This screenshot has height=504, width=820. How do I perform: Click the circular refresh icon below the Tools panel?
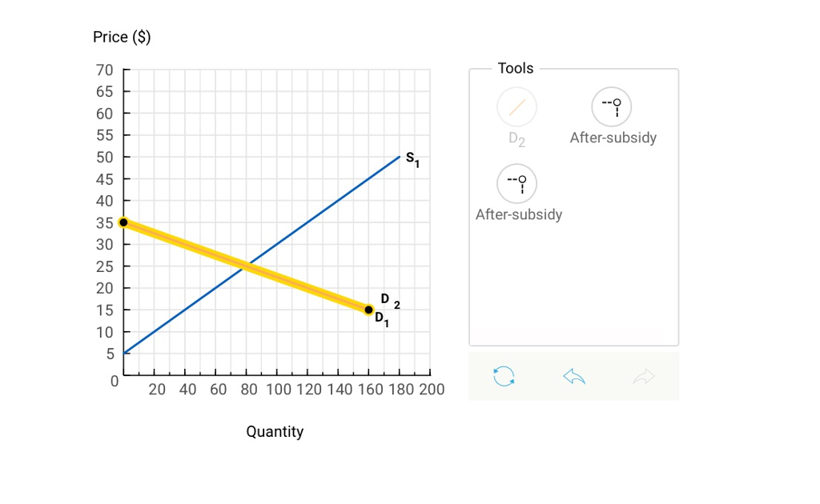click(504, 376)
